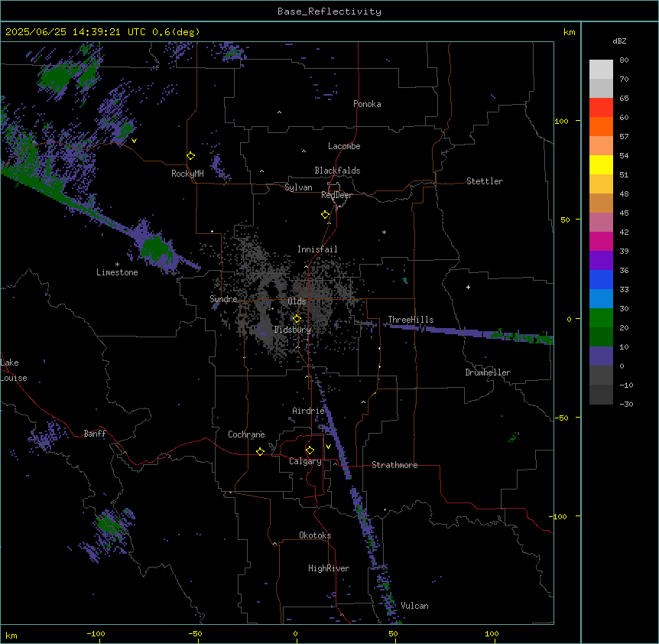Click the Limestone label
Viewport: 659px width, 644px height.
click(x=117, y=272)
